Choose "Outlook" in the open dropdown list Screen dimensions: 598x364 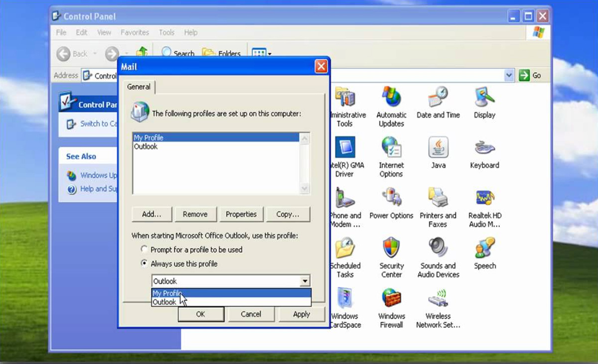coord(164,302)
